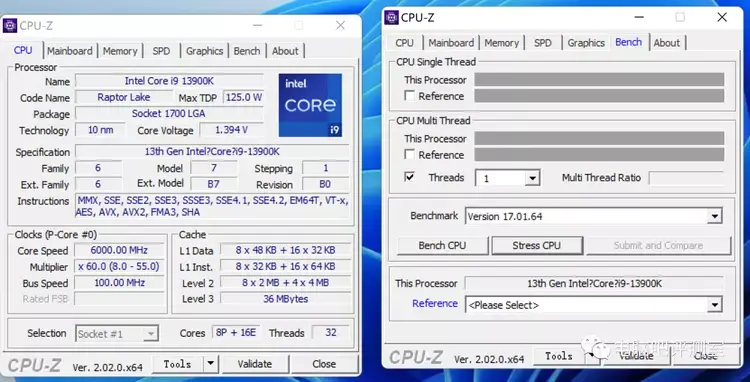Click the CPU-Z app icon in right window title bar
750x382 pixels.
point(391,17)
